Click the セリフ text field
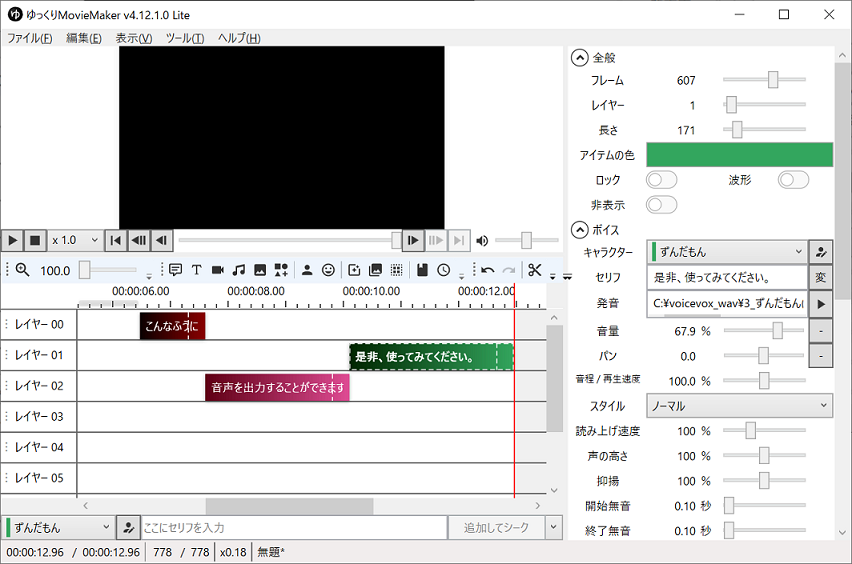The height and width of the screenshot is (564, 852). pos(727,278)
